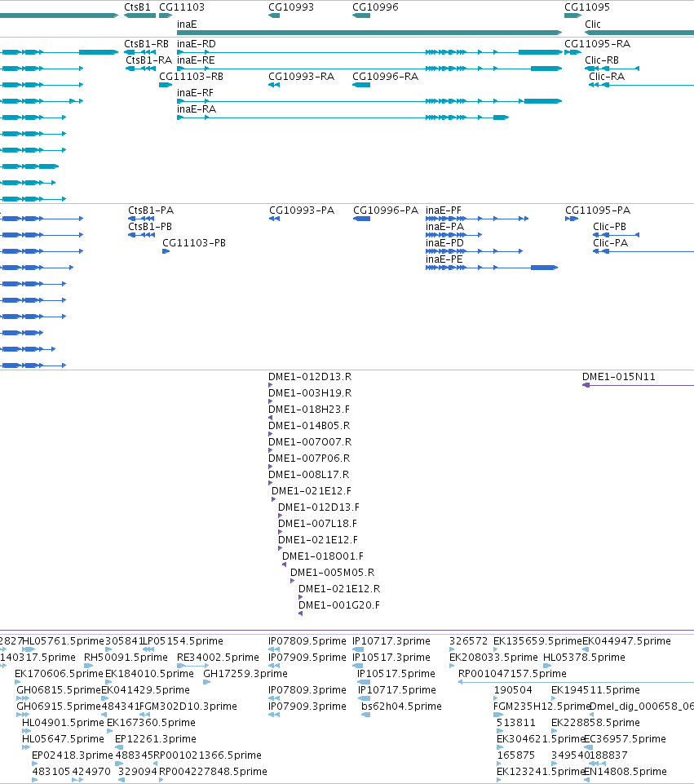Select the HL05378.5prime EST label
694x784 pixels.
click(584, 657)
